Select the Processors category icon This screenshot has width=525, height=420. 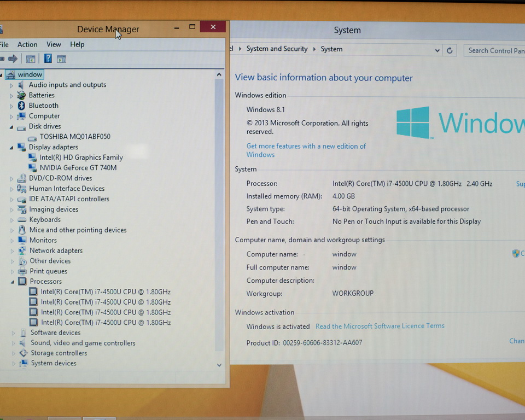[x=22, y=281]
